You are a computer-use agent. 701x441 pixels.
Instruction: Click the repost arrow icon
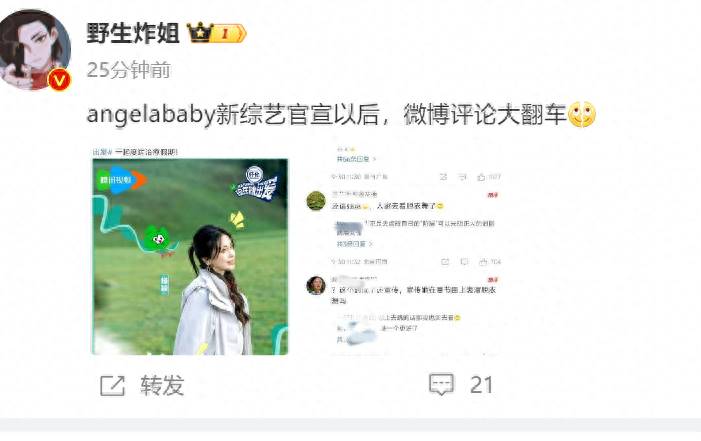point(112,385)
